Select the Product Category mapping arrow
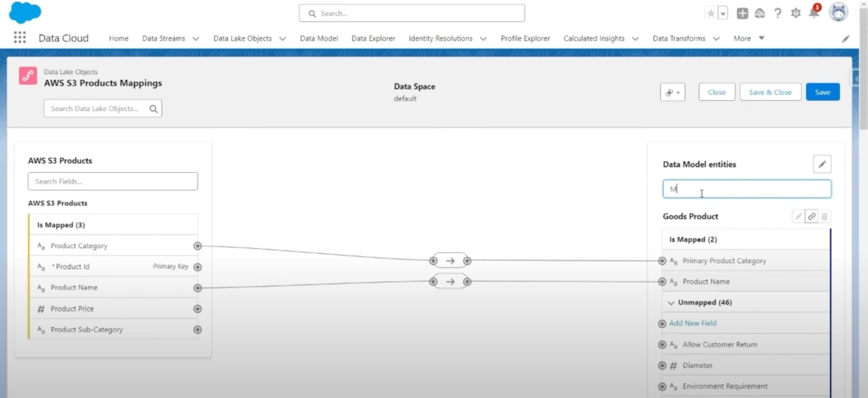Viewport: 868px width, 398px height. [450, 261]
